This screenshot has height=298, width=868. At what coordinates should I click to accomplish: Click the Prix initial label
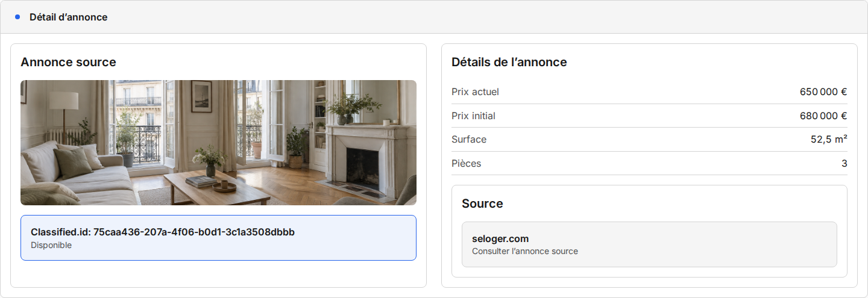[473, 116]
